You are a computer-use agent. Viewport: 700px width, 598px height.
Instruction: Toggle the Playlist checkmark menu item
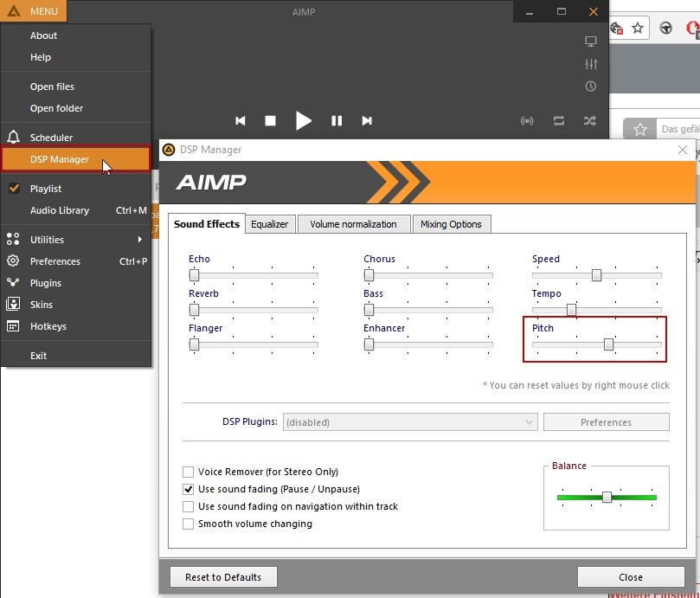76,189
